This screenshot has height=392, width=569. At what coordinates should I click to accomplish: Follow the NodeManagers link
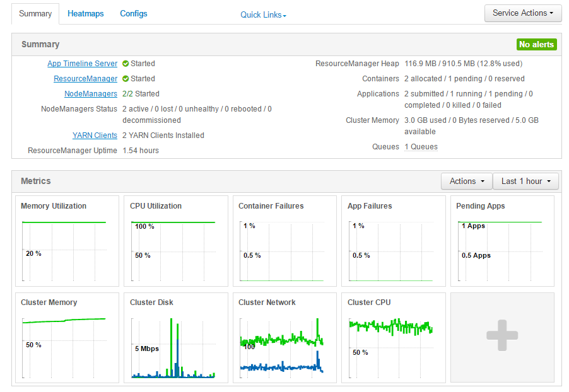[x=90, y=93]
